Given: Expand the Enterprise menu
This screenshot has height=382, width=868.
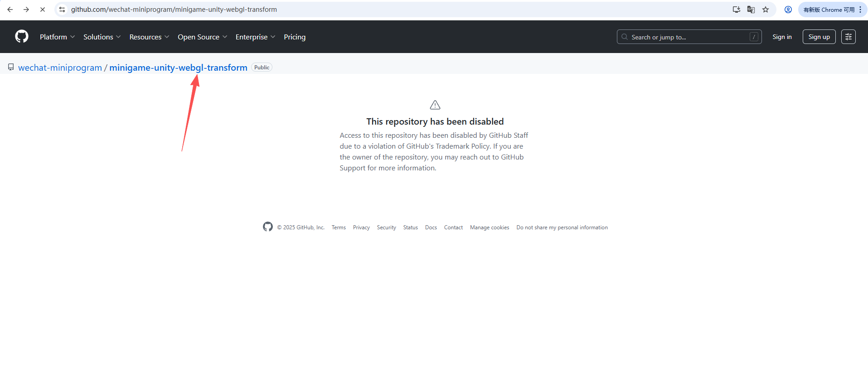Looking at the screenshot, I should point(255,37).
